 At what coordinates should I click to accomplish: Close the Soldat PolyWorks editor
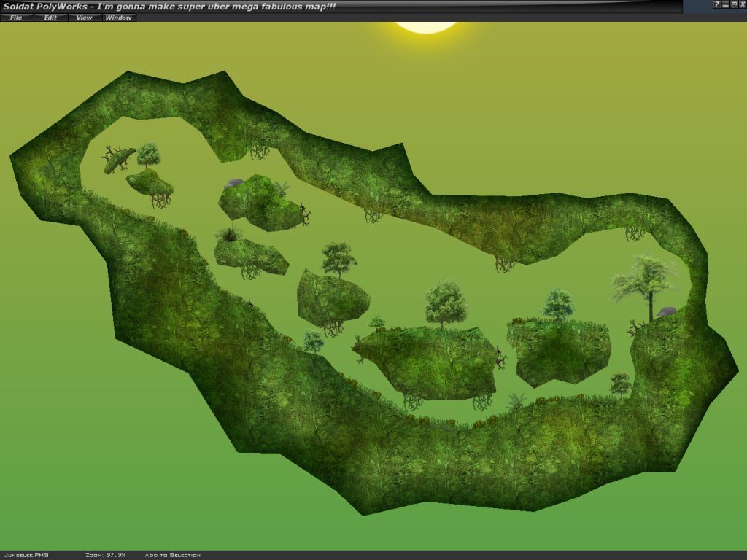click(742, 4)
